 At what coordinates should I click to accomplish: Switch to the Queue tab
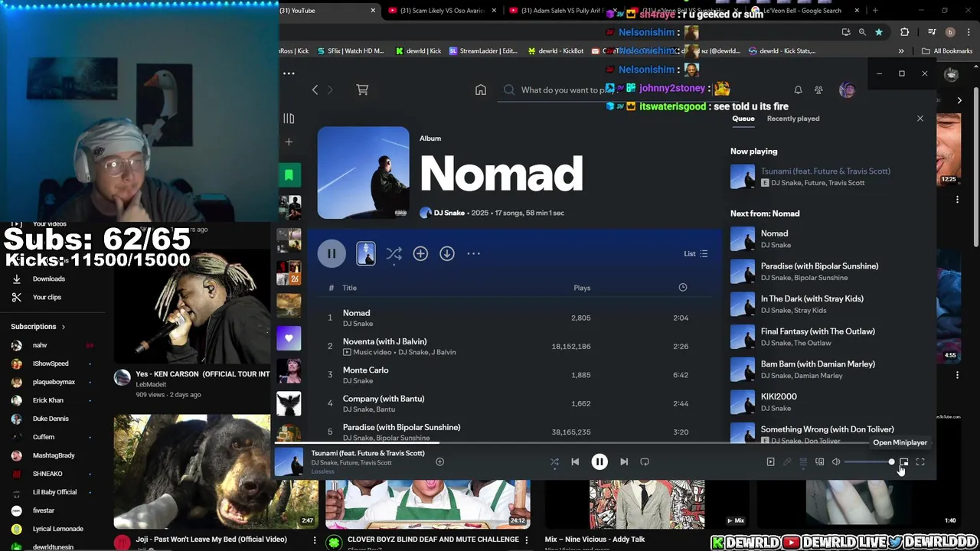click(x=743, y=119)
